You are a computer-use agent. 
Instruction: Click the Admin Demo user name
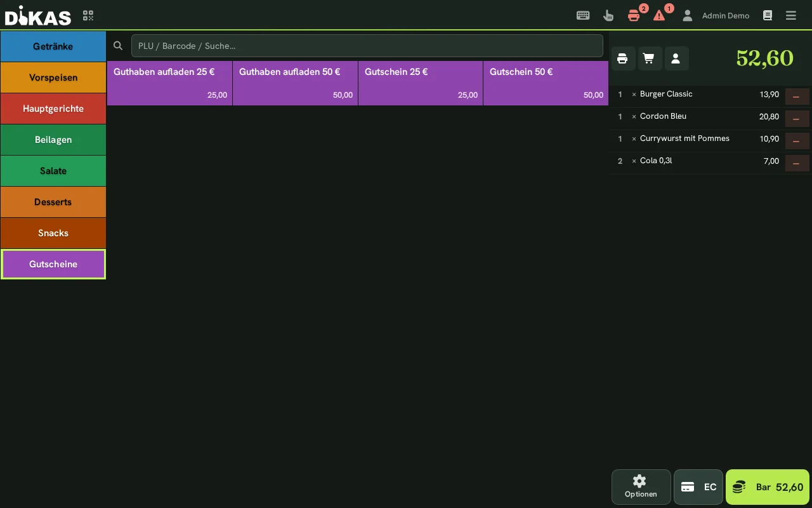[x=726, y=16]
